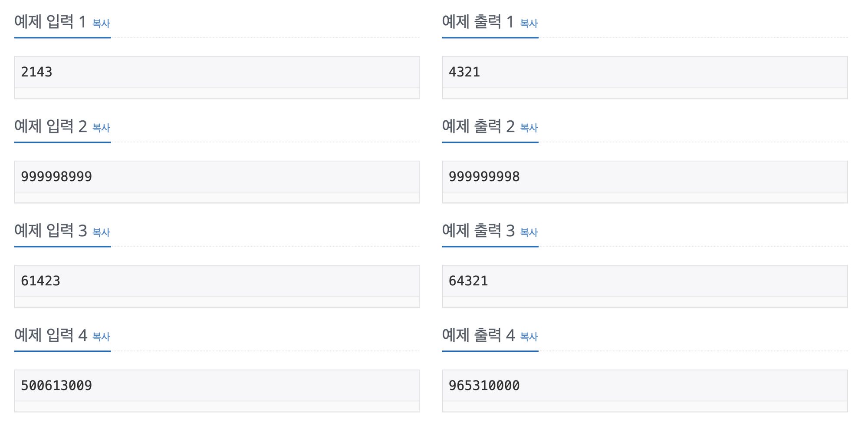Copy example output 1 via 복사 link
The height and width of the screenshot is (423, 868).
coord(529,23)
